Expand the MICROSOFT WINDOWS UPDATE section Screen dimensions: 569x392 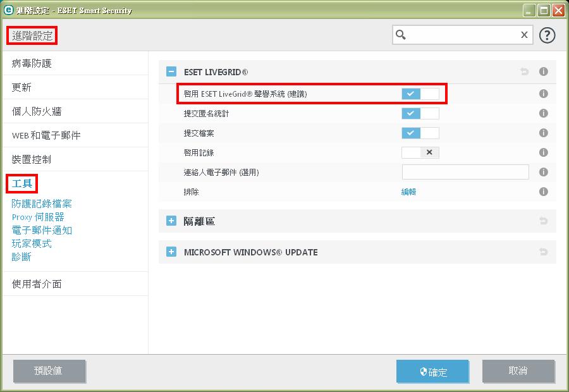(171, 252)
